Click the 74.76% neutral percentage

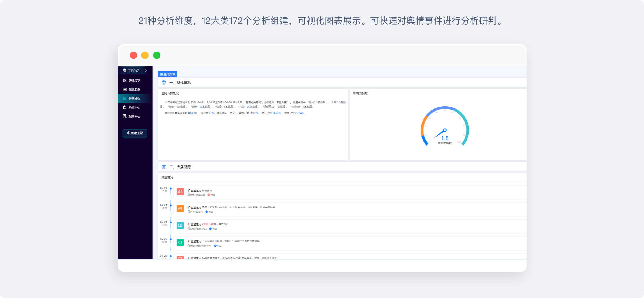click(x=276, y=113)
